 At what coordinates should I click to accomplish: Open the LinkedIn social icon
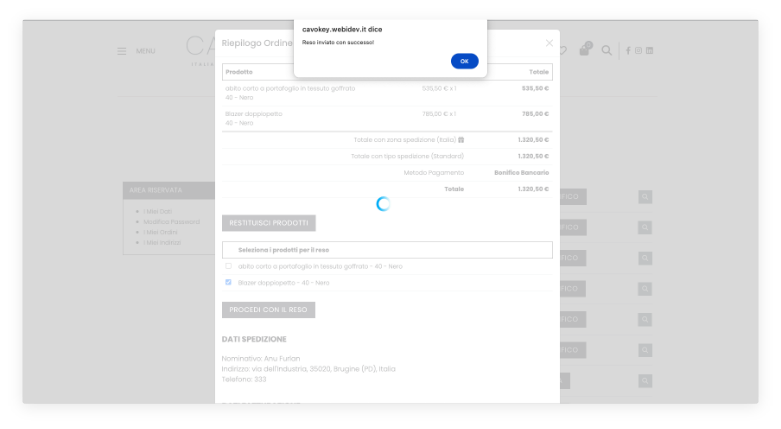tap(649, 50)
